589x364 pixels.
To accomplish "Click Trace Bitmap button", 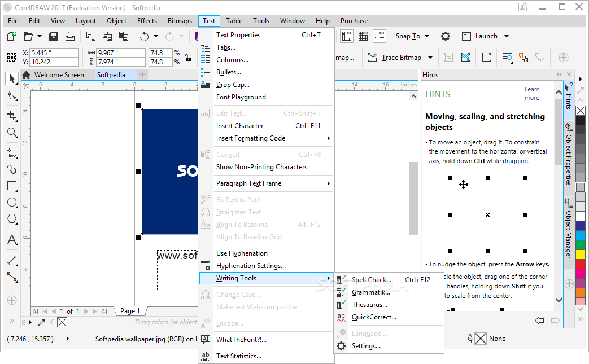I will (395, 58).
